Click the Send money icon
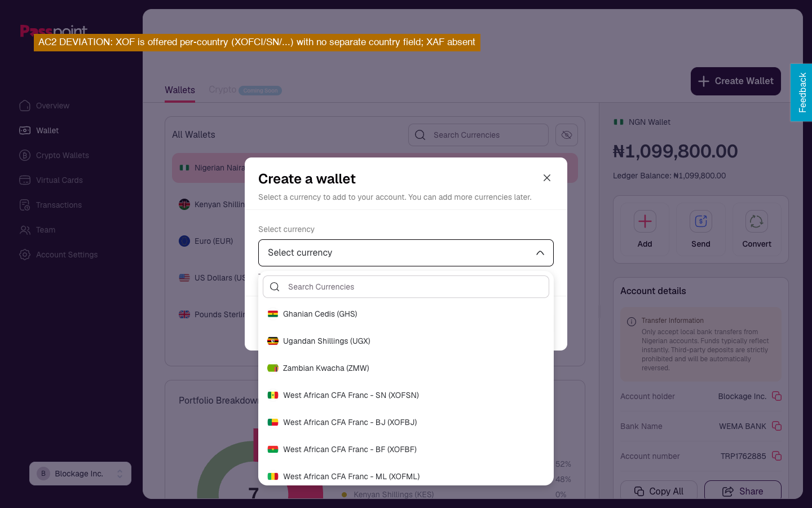 click(x=701, y=221)
